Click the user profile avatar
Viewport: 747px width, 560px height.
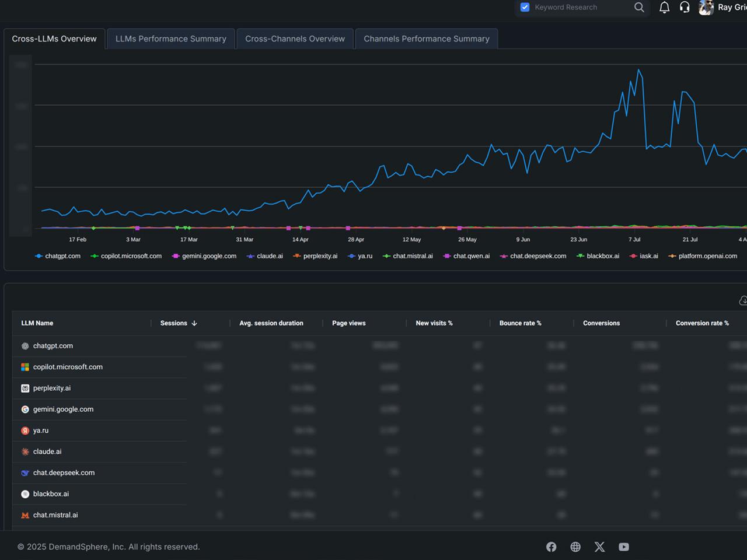coord(706,8)
